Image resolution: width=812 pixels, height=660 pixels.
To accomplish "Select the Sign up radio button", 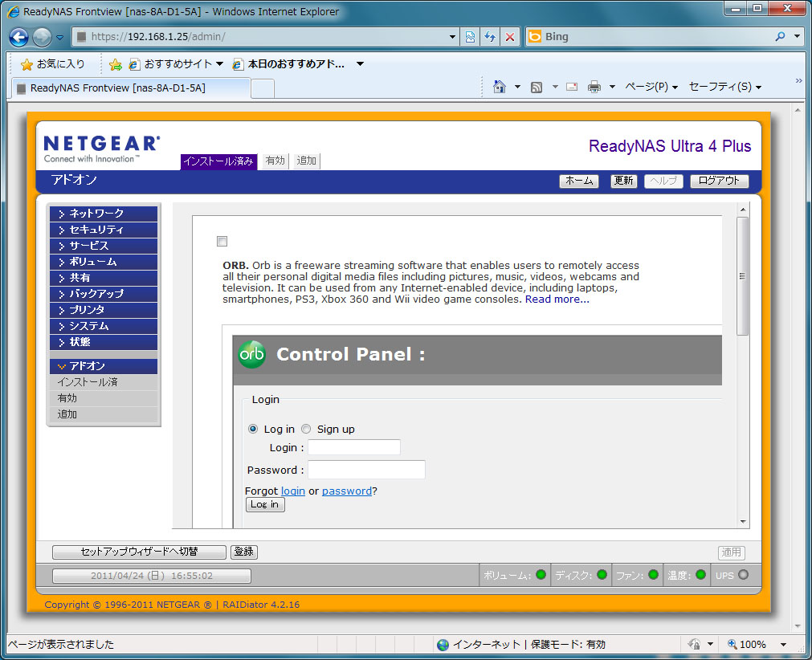I will pos(306,429).
